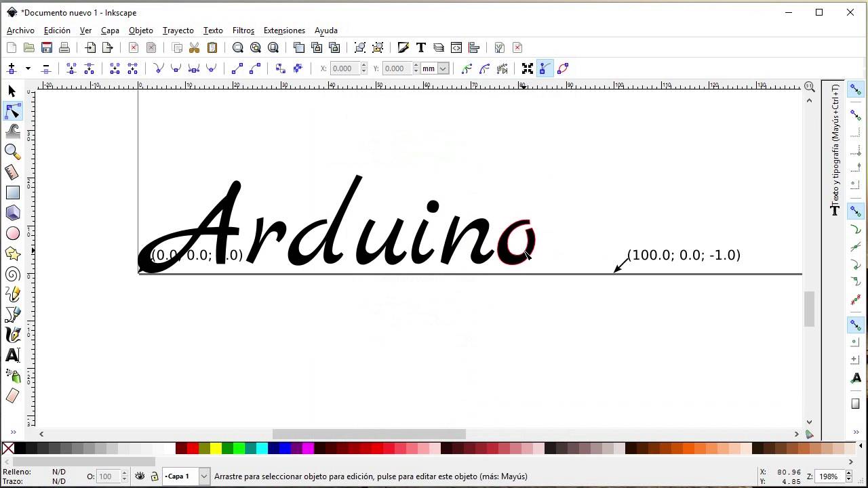
Task: Open the Ayuda menu
Action: (326, 30)
